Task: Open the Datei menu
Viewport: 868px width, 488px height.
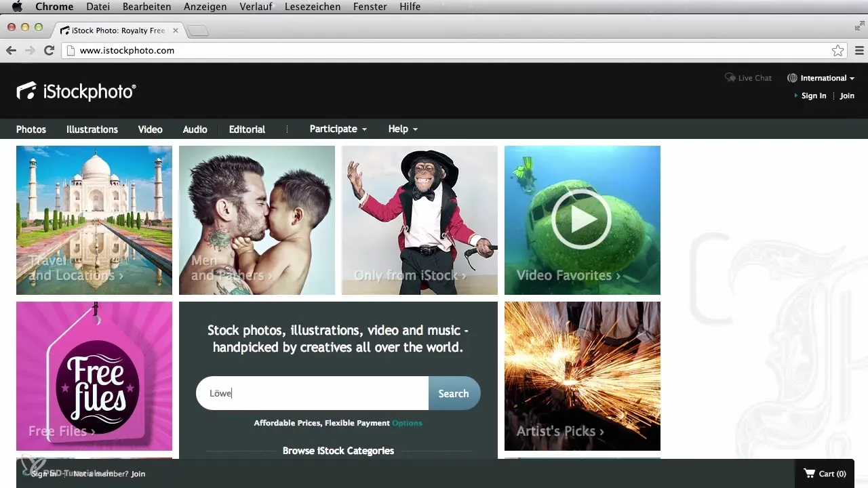Action: 98,7
